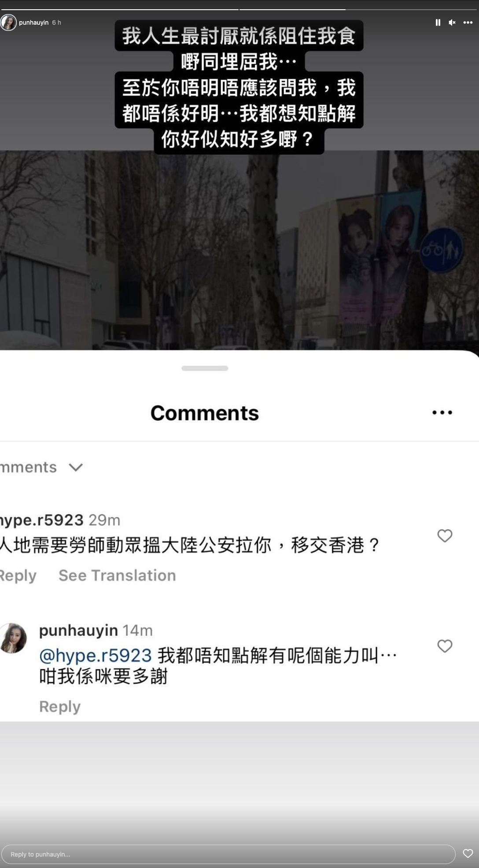This screenshot has width=479, height=868.
Task: Open punhauyin profile picture in story header
Action: pyautogui.click(x=8, y=22)
